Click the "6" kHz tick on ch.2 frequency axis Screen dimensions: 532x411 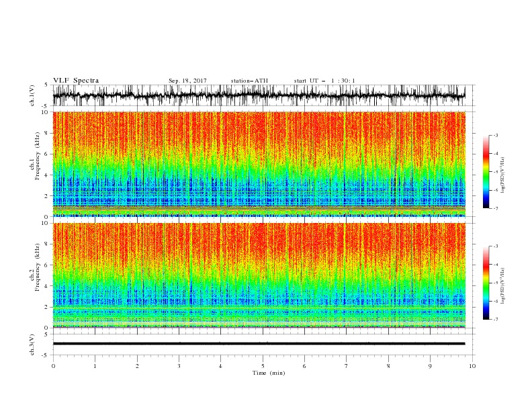(46, 265)
